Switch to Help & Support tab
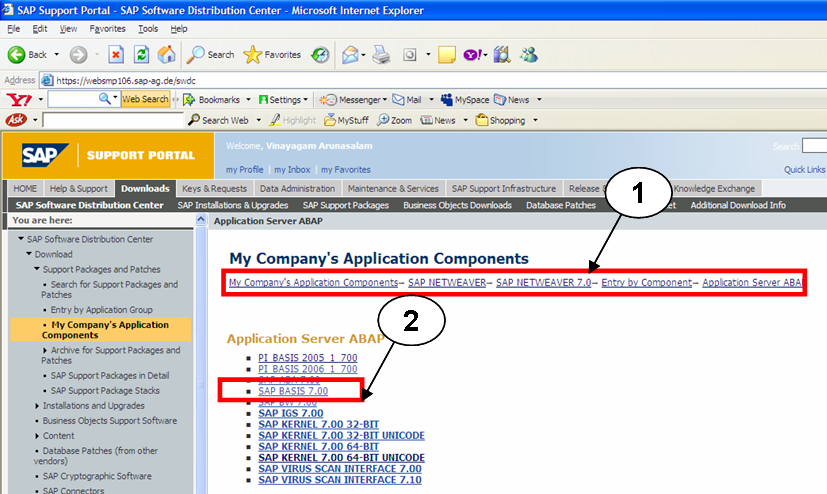Screen dimensions: 827x494 coord(78,188)
